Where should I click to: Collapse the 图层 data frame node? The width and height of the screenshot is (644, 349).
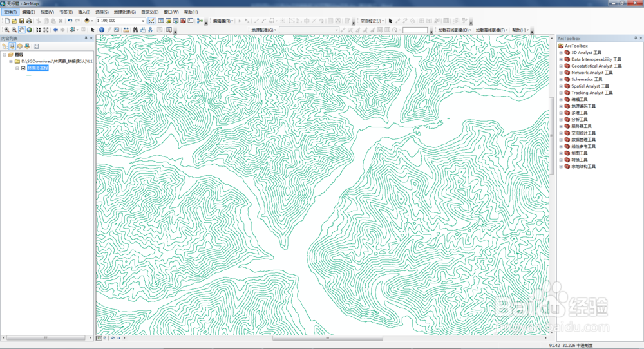pos(5,55)
